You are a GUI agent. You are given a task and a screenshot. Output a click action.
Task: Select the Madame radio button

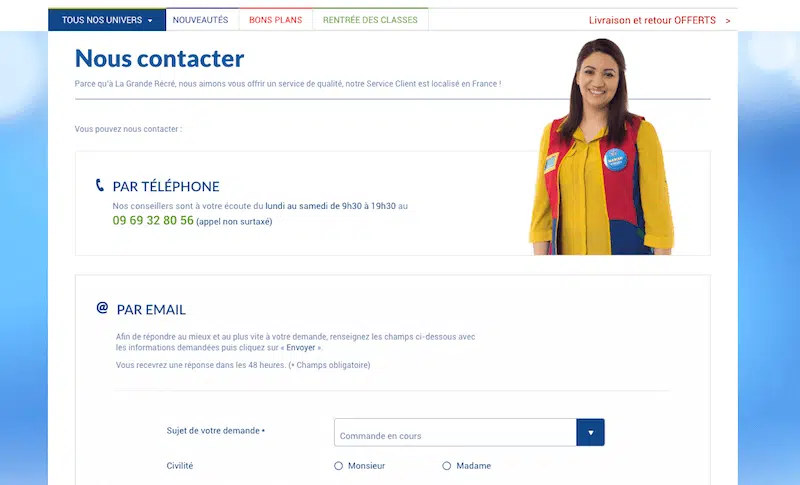(446, 466)
